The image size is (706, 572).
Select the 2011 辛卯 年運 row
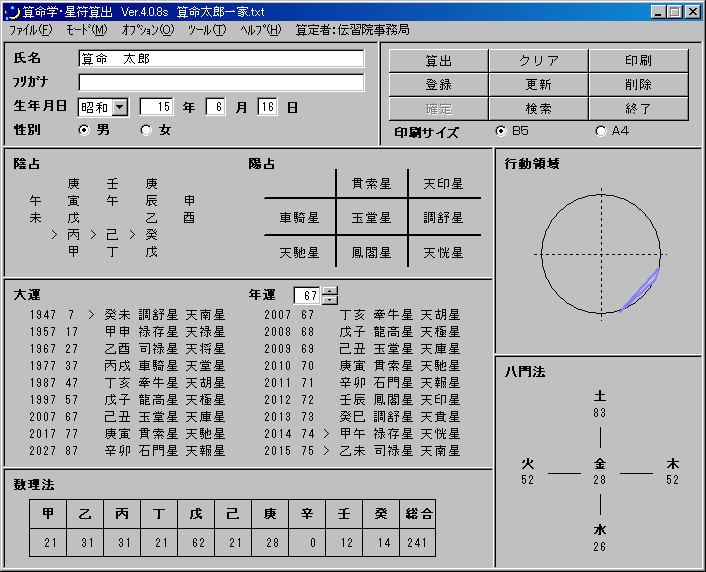[x=362, y=383]
